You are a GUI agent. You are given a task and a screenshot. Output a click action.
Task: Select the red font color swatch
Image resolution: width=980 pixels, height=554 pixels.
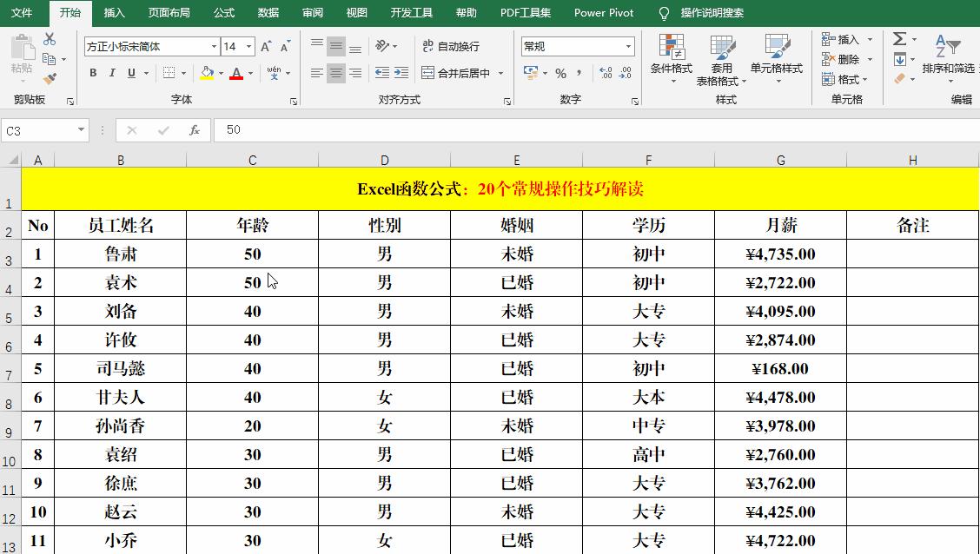236,73
